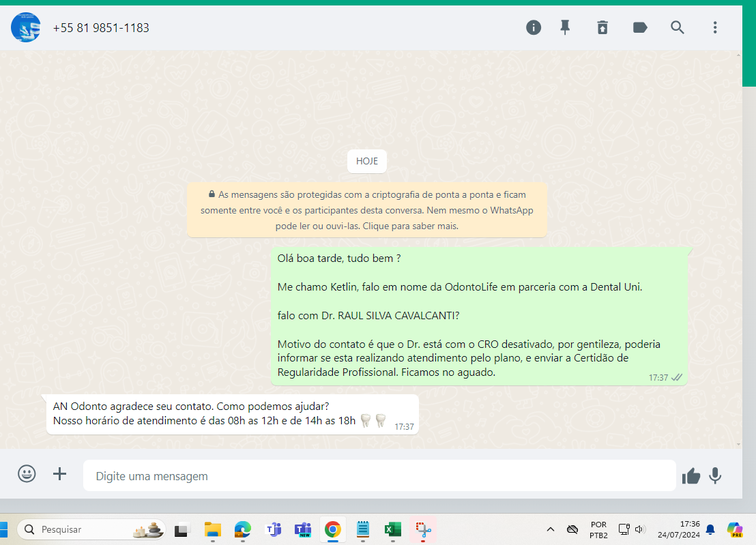The image size is (756, 545).
Task: Open the attach plus menu
Action: [60, 473]
